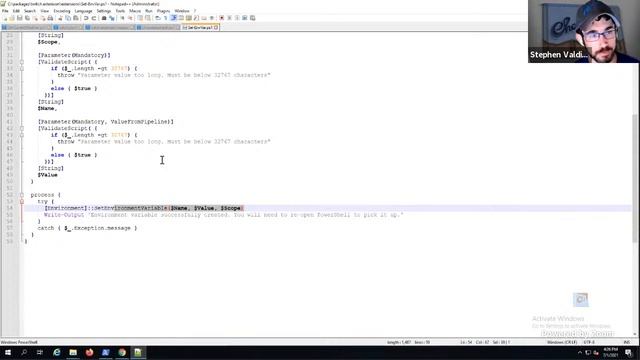Screen dimensions: 640x360
Task: Open the Edit menu
Action: (16, 11)
